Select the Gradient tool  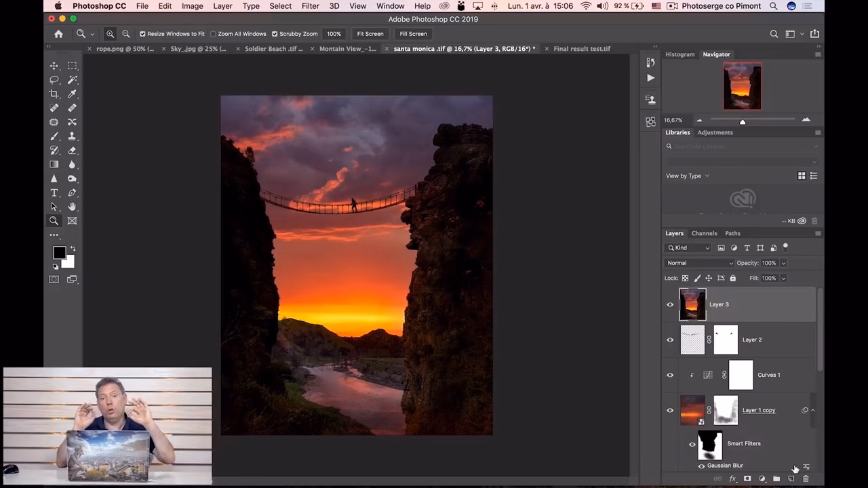click(54, 164)
